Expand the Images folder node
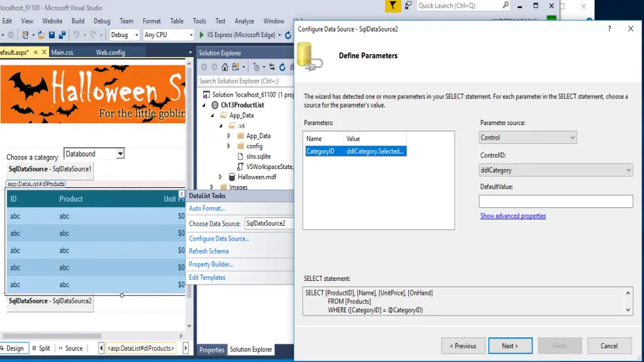The image size is (644, 362). pos(212,187)
